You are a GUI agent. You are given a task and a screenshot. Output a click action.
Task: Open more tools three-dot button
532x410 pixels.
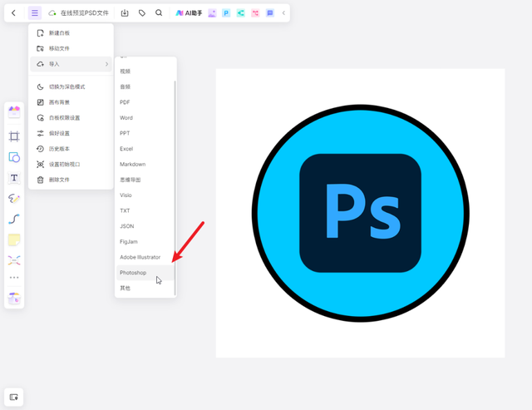(14, 278)
